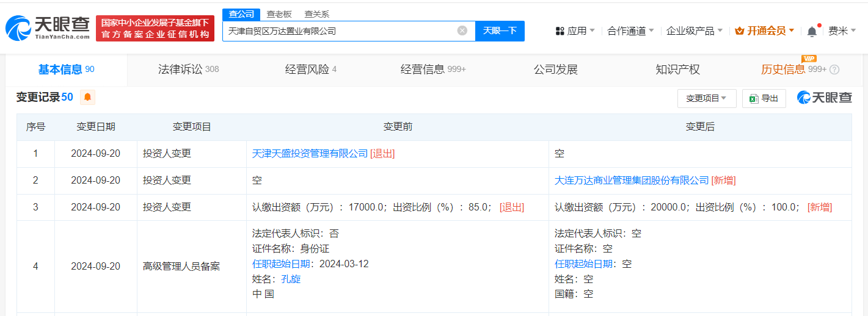The image size is (868, 316).
Task: Click the [新增] tag beside 大连万达商业
Action: [x=723, y=181]
